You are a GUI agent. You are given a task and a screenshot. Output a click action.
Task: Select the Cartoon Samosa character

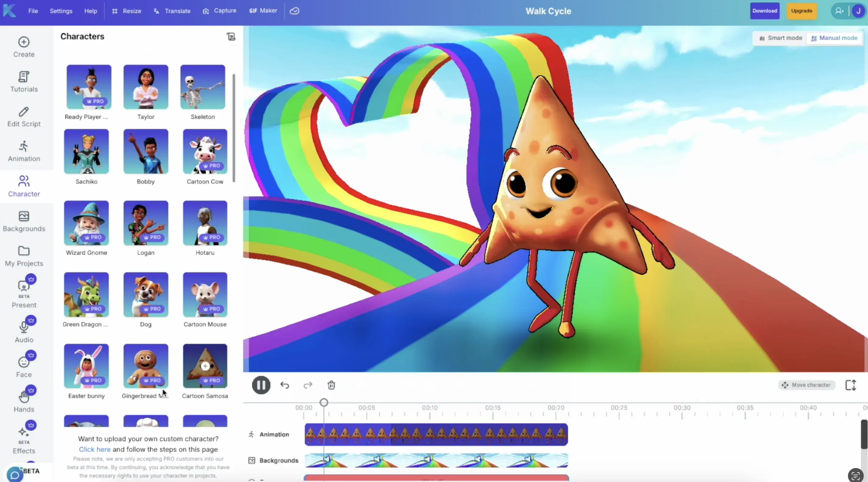(x=205, y=366)
